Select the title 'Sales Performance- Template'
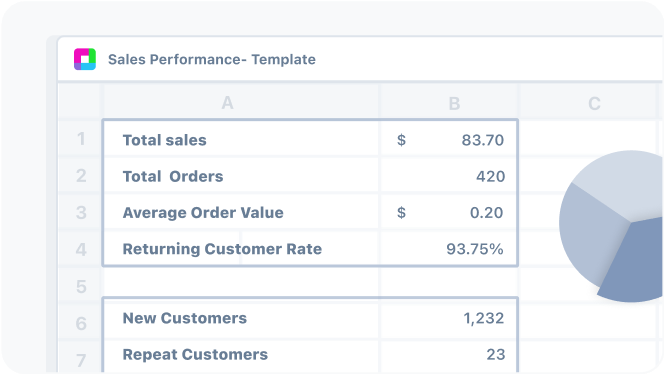This screenshot has height=374, width=664. [x=212, y=59]
